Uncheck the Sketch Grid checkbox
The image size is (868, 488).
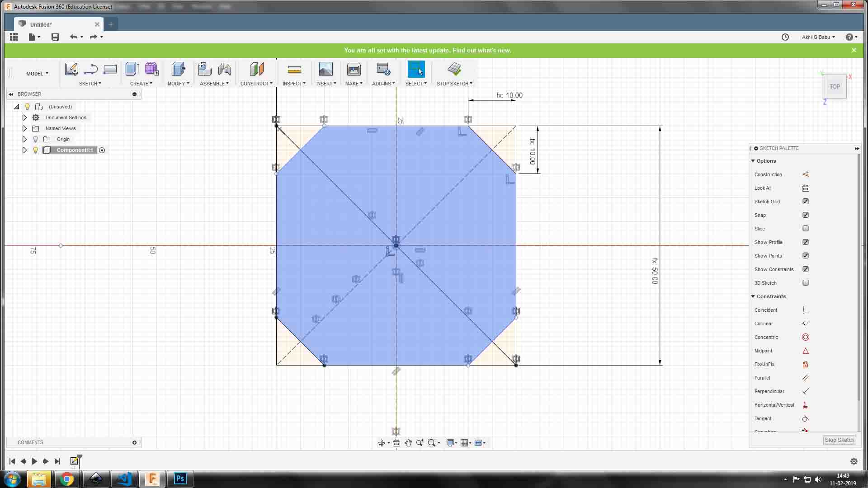click(x=805, y=202)
